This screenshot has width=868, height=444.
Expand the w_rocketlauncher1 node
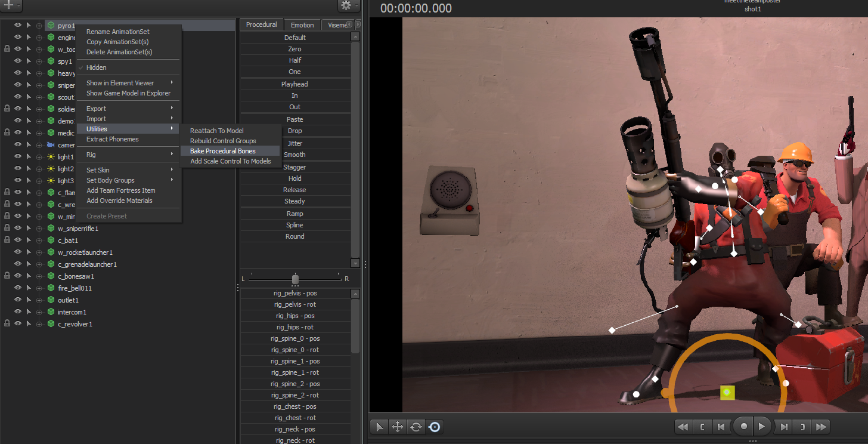pos(39,252)
